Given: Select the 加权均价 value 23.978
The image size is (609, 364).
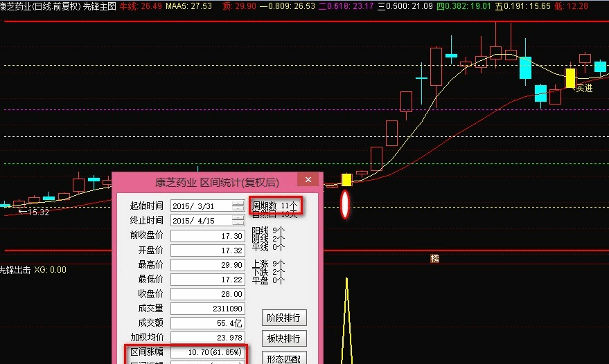Looking at the screenshot, I should point(207,338).
